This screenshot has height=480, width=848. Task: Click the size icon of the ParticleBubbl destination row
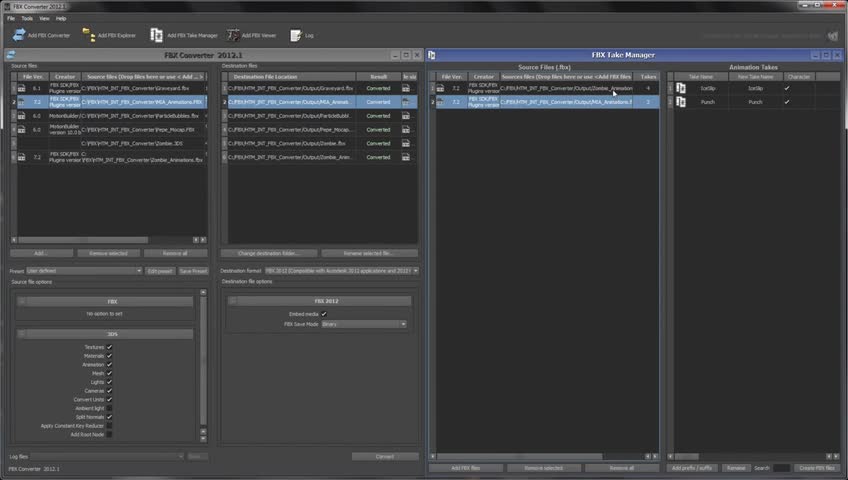click(x=406, y=116)
